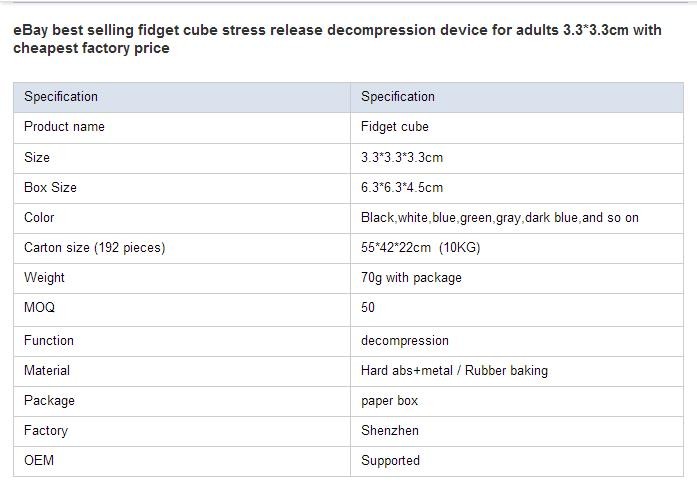Click the eBay best selling fidget cube title
Screen dimensions: 697x490
pyautogui.click(x=337, y=39)
